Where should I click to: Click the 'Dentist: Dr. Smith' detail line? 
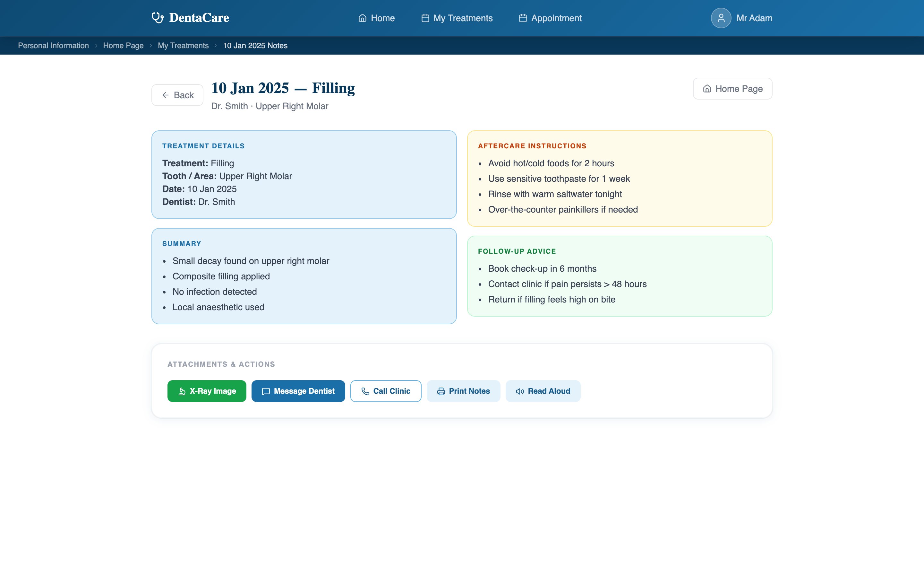point(199,202)
